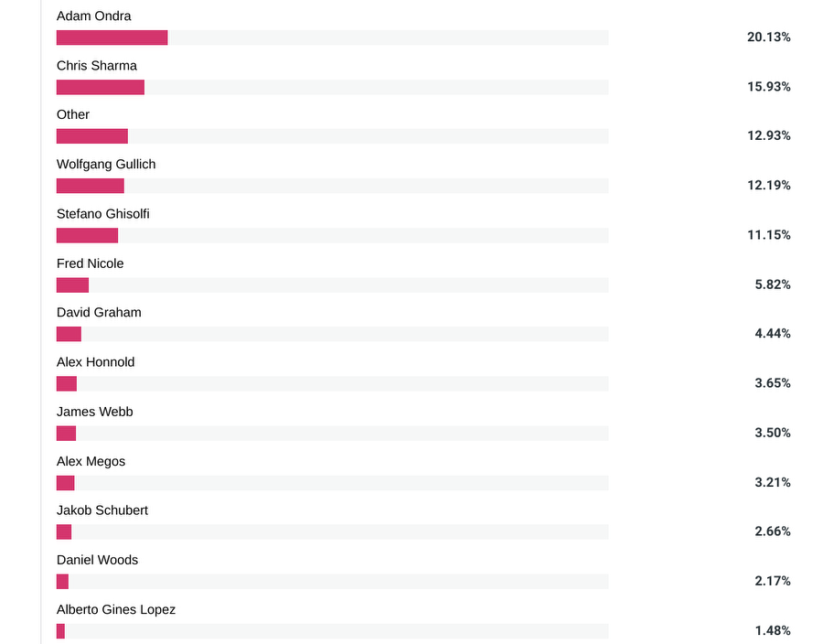Click the Alex Megos label
Image resolution: width=823 pixels, height=644 pixels.
[x=91, y=461]
